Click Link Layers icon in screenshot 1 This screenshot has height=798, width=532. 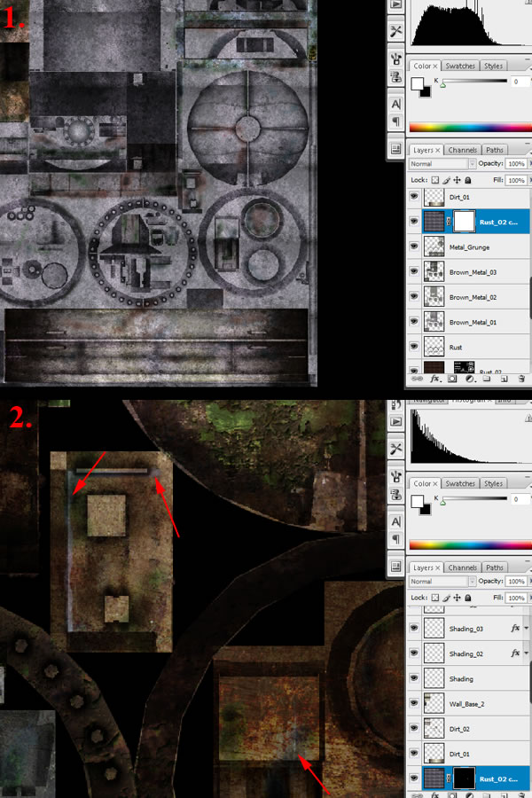(x=417, y=379)
